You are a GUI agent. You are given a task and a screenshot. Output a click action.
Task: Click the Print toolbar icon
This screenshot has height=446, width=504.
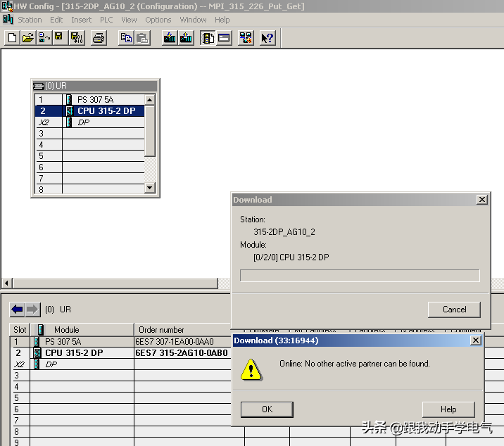(99, 38)
